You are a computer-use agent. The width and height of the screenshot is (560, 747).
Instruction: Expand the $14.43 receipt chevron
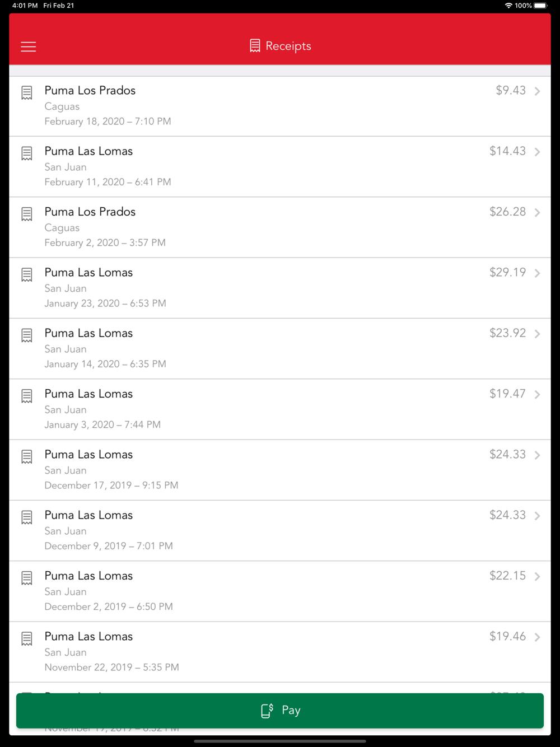click(x=537, y=152)
